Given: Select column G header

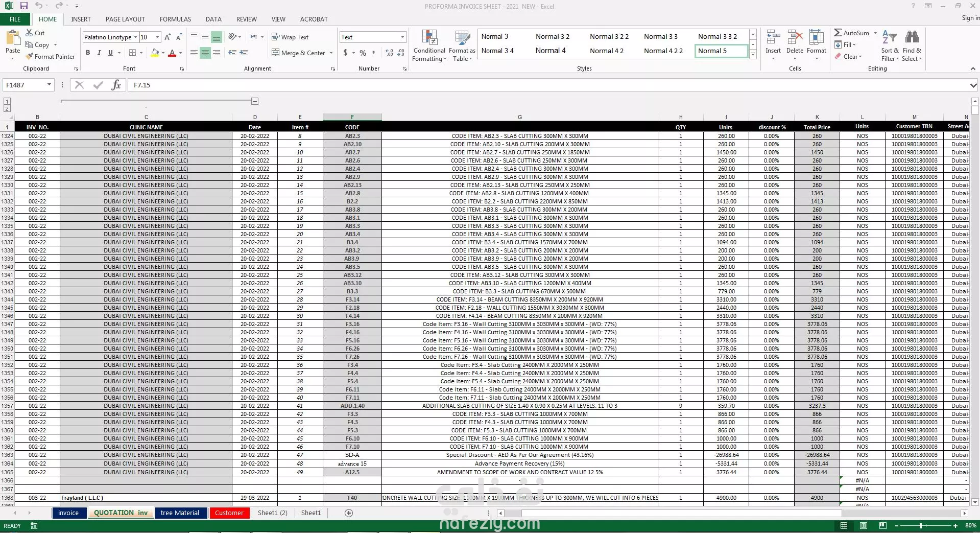Looking at the screenshot, I should click(x=519, y=117).
